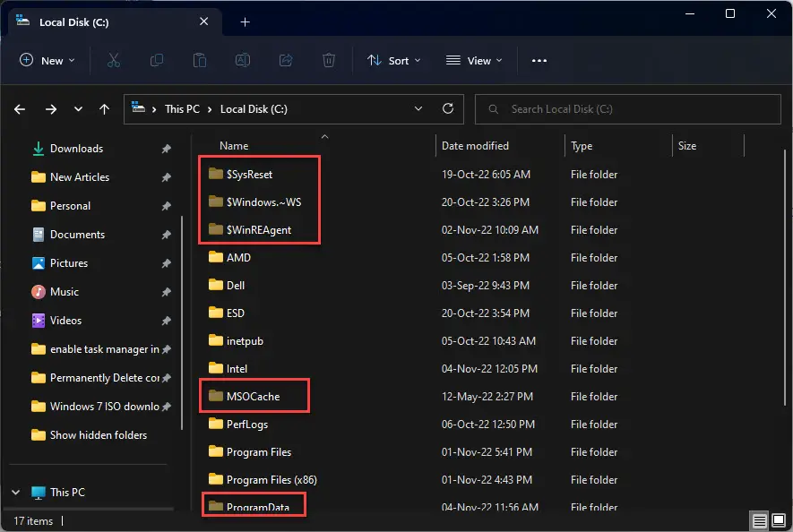The image size is (793, 532).
Task: Click the Cut scissors icon in toolbar
Action: tap(113, 60)
